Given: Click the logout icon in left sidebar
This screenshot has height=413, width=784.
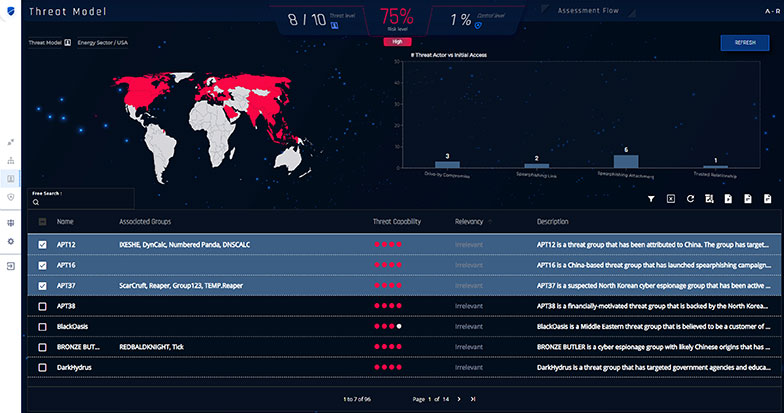Looking at the screenshot, I should coord(11,266).
